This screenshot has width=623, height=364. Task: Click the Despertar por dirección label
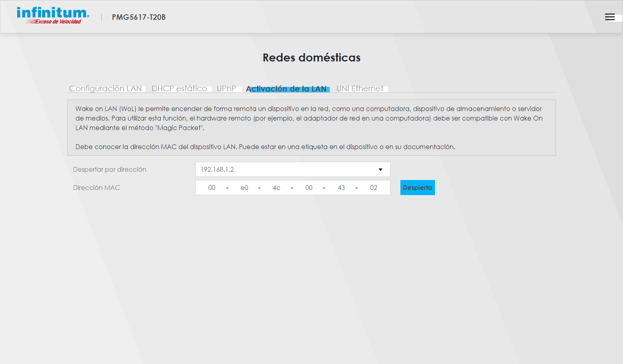pos(110,170)
